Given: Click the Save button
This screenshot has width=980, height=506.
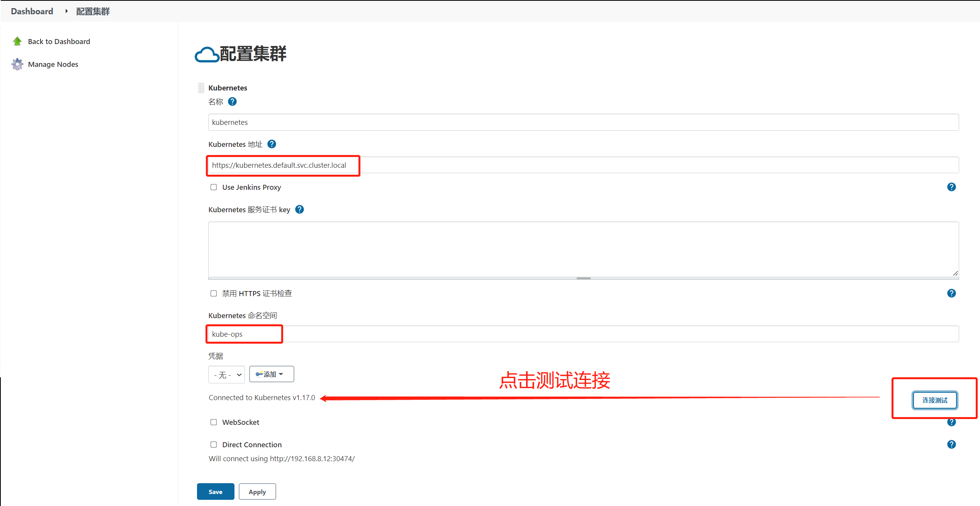Looking at the screenshot, I should coord(216,492).
